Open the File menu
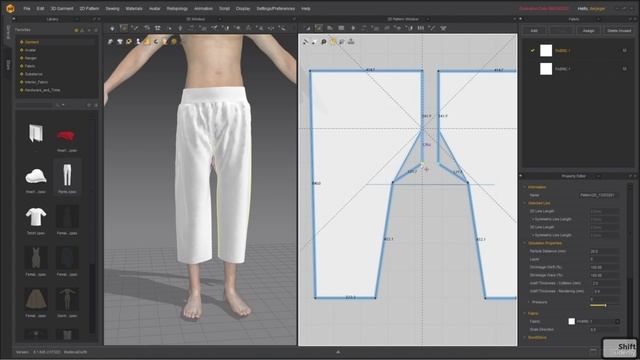The width and height of the screenshot is (640, 360). pyautogui.click(x=27, y=9)
